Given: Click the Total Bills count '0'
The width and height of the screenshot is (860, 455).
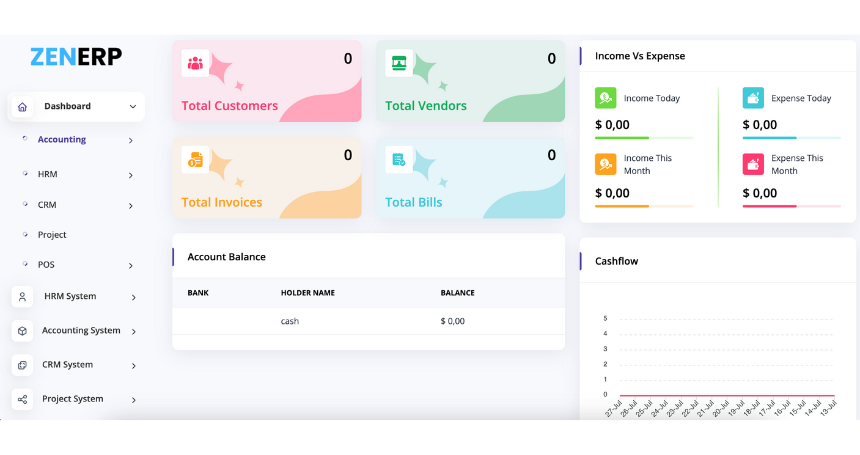Looking at the screenshot, I should coord(551,155).
